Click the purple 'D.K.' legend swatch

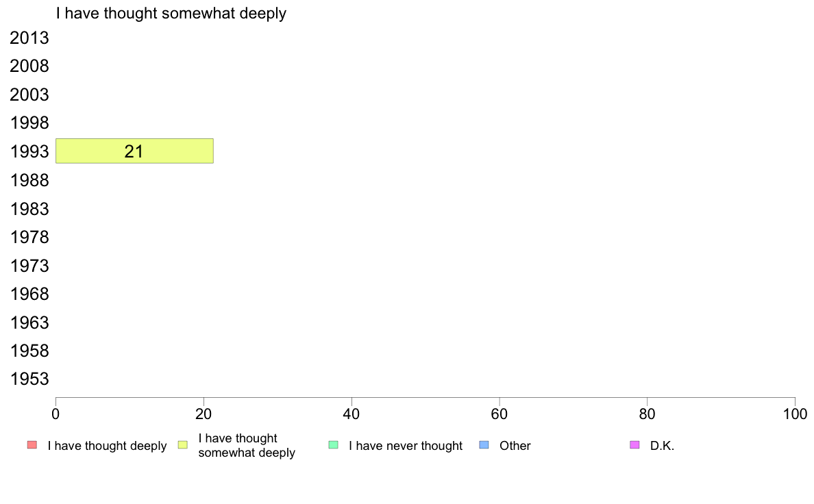634,445
